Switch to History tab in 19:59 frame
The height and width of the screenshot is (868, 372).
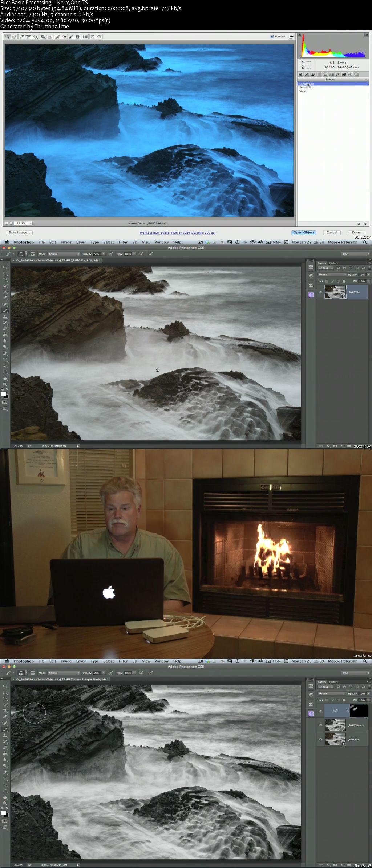(333, 682)
